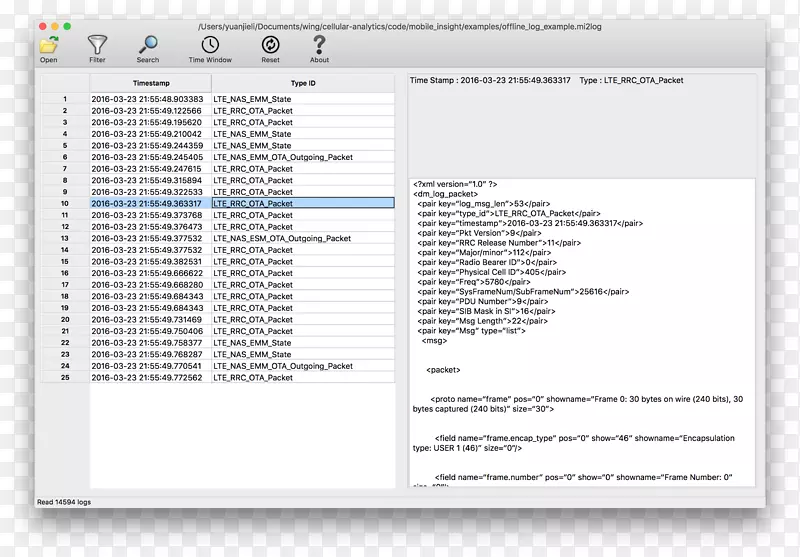Click row header number 18
Screen dimensions: 800x557
pos(64,296)
